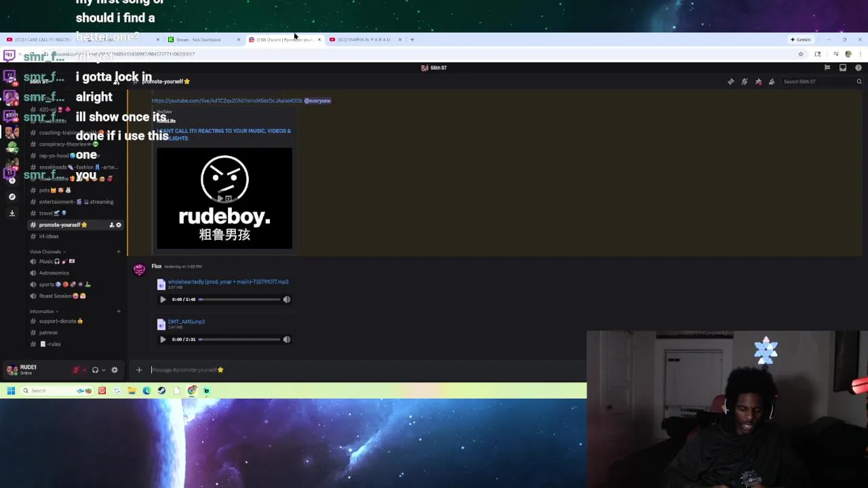Create a channel in the Voice Channels category
The width and height of the screenshot is (868, 488).
119,251
